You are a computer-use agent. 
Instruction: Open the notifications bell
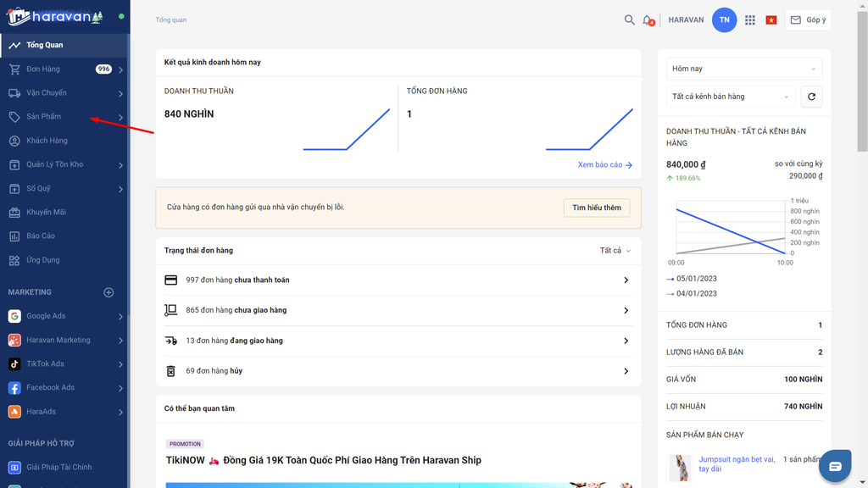tap(648, 20)
